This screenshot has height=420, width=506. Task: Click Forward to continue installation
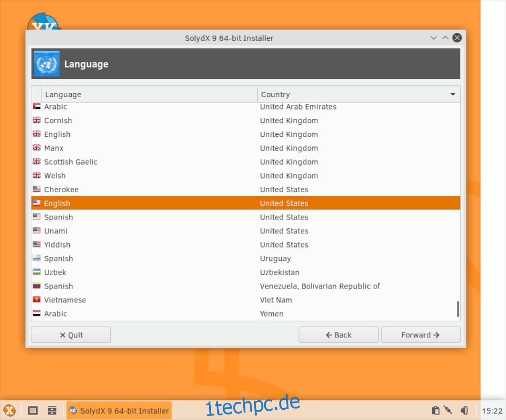pos(421,335)
